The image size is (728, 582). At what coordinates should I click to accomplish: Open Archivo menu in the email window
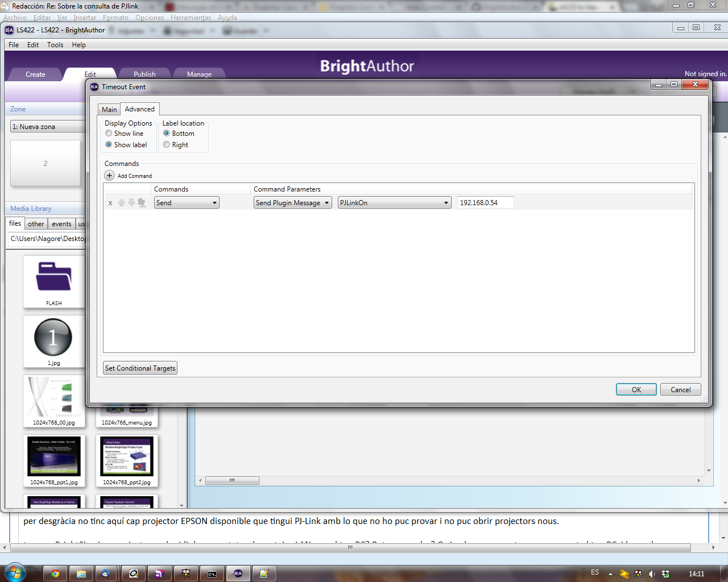pyautogui.click(x=15, y=18)
